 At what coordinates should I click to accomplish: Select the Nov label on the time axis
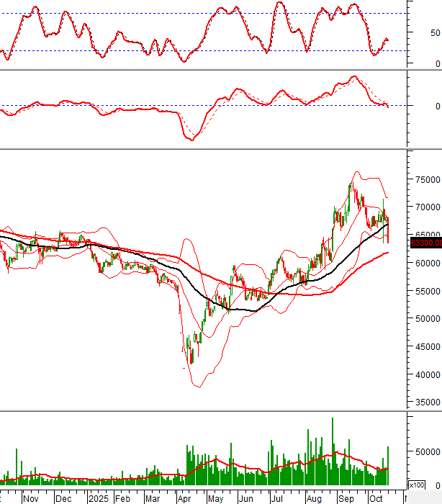30,498
